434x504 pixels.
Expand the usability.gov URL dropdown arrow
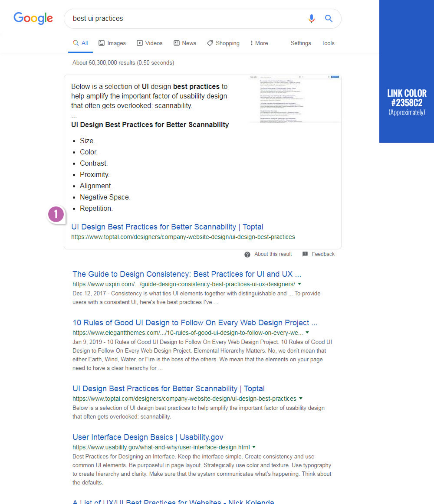[x=254, y=447]
